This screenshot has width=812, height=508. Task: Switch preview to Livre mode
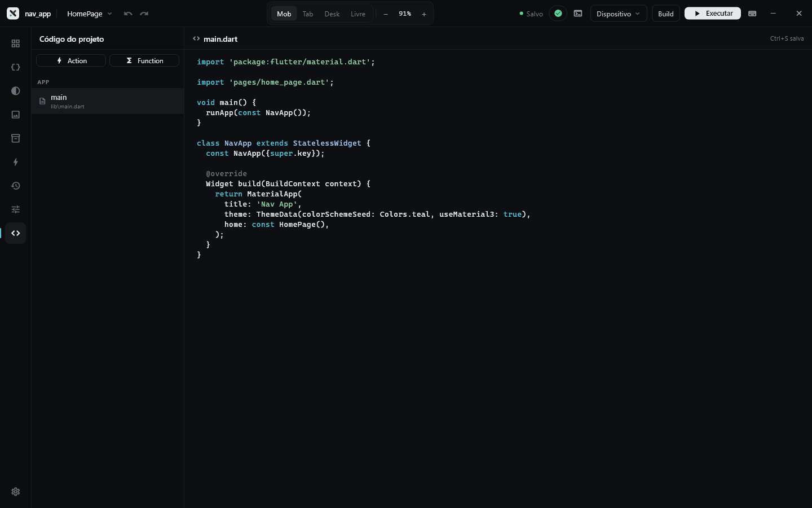click(358, 14)
